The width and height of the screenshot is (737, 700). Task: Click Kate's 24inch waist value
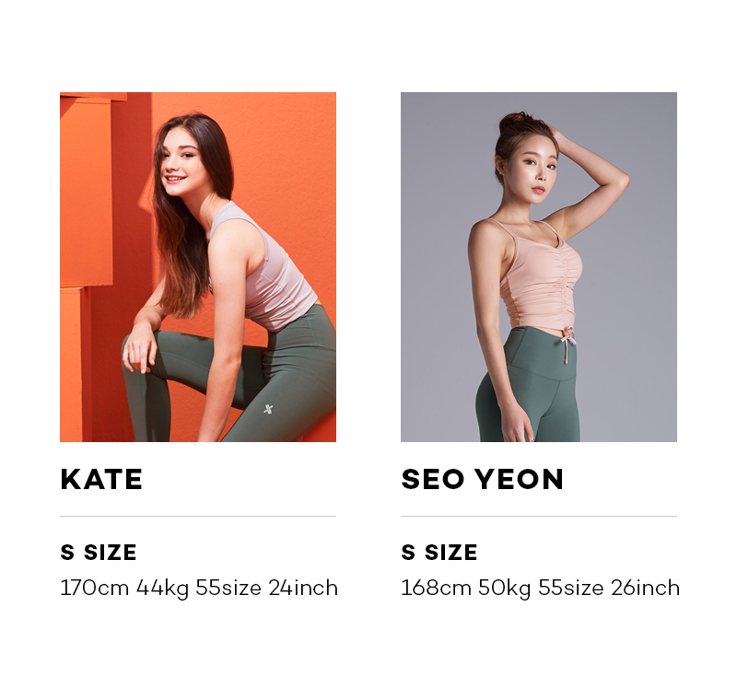coord(303,588)
